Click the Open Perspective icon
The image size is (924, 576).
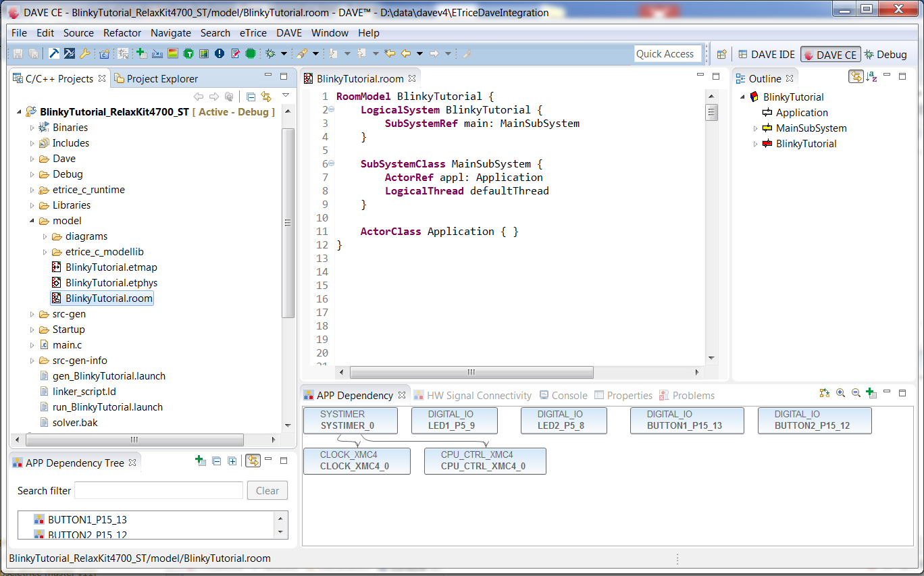721,55
